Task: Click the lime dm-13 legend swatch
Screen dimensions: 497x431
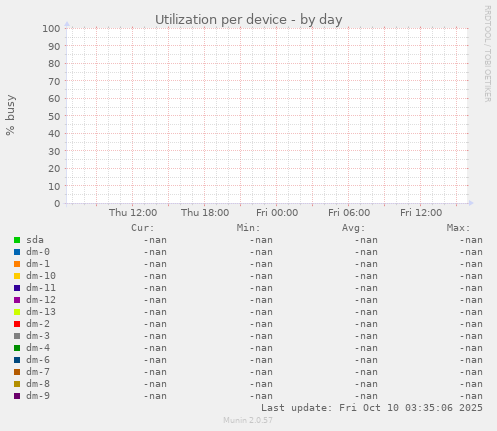Action: (x=17, y=312)
